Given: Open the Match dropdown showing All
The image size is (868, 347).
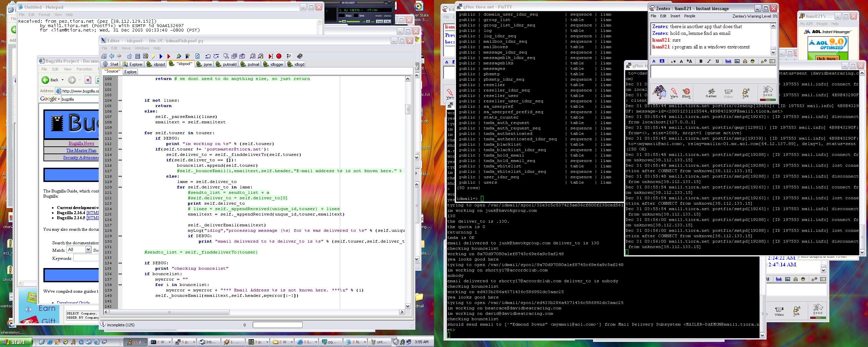Looking at the screenshot, I should (x=88, y=250).
